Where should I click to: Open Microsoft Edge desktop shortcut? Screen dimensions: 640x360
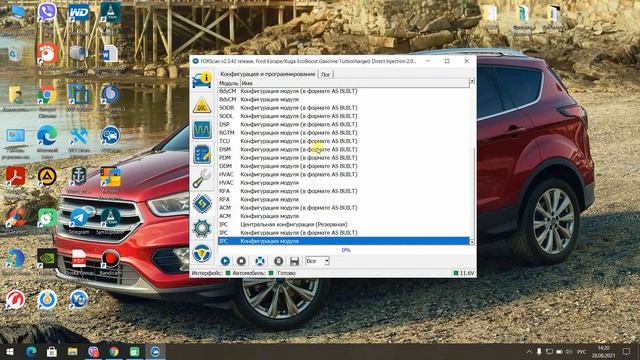47,140
